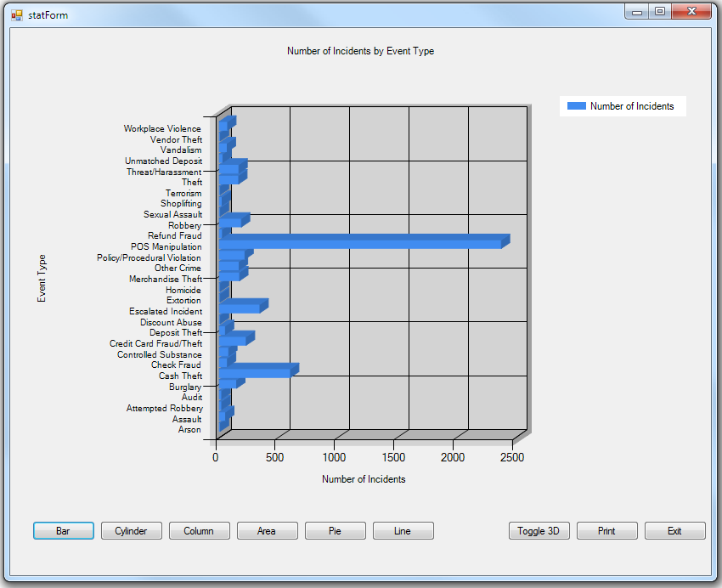This screenshot has width=722, height=588.
Task: Select the Column chart type
Action: point(199,530)
